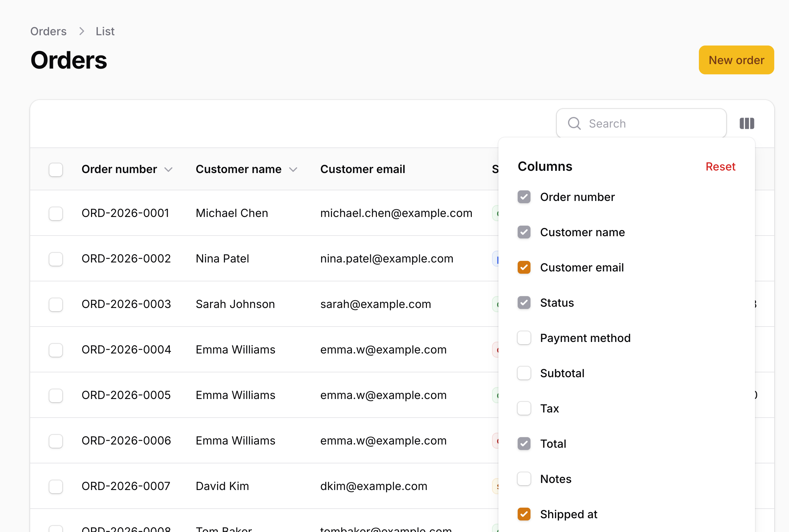Screen dimensions: 789x532
Task: Navigate to Orders via the breadcrumb
Action: [48, 31]
